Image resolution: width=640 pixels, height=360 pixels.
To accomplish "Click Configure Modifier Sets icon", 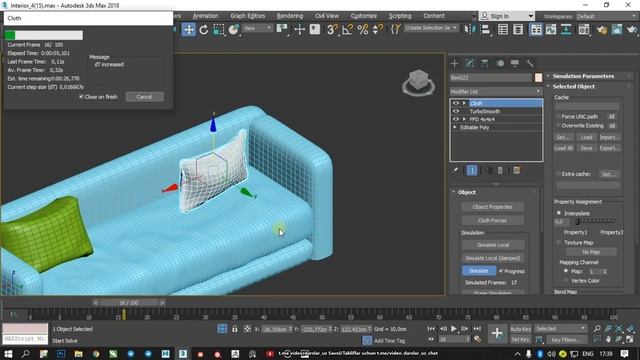I will (517, 170).
